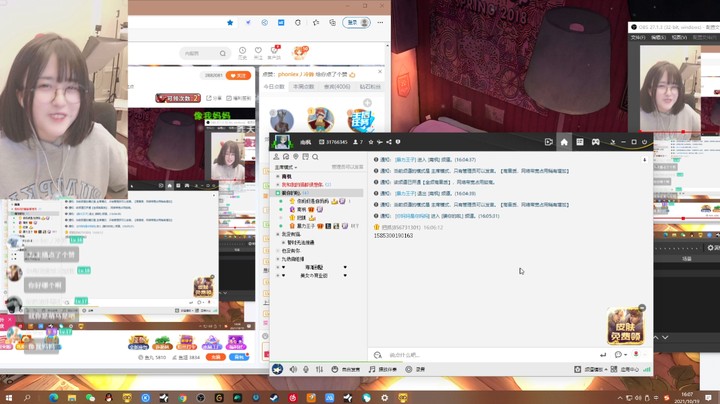Open Steam from taskbar
720x404 pixels.
tap(274, 398)
